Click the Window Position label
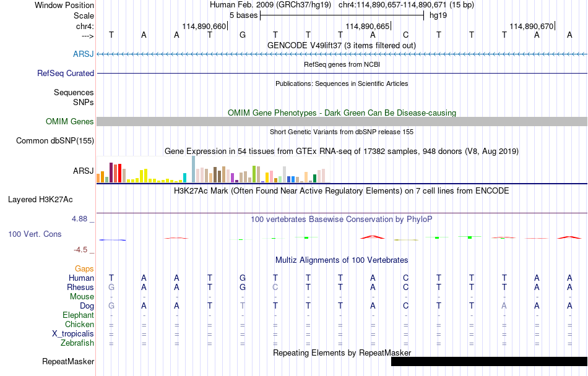 click(64, 5)
